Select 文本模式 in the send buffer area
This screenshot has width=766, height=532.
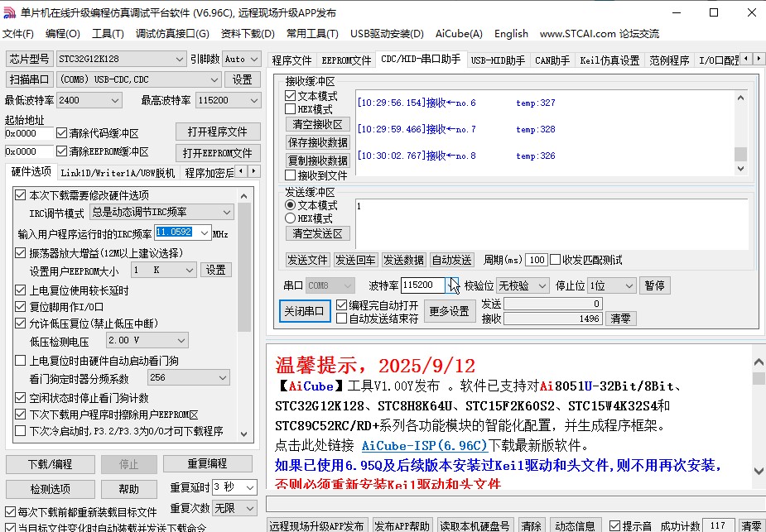click(x=289, y=206)
